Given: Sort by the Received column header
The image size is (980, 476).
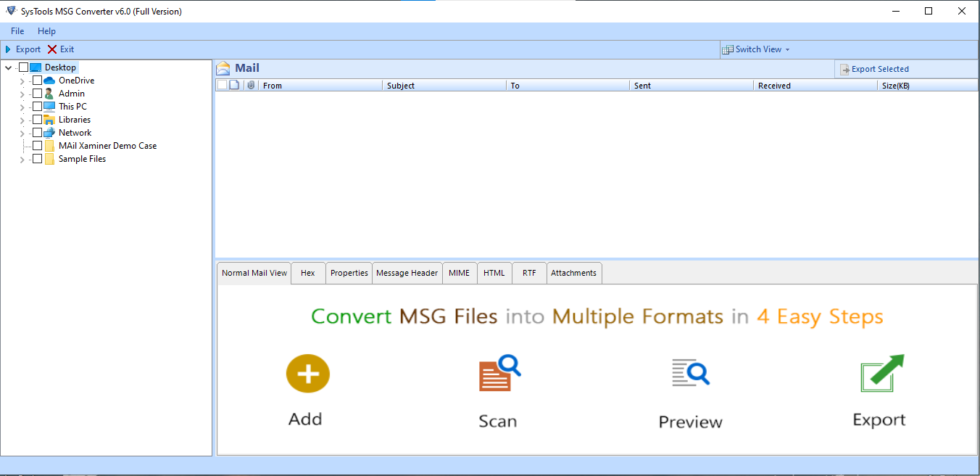Looking at the screenshot, I should click(815, 85).
